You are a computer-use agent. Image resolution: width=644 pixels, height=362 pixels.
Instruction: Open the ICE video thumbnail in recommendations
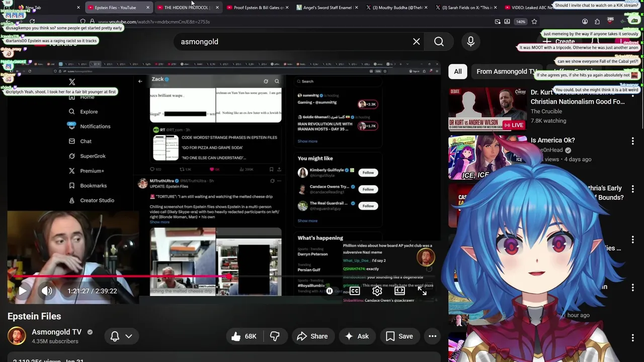[x=488, y=157]
